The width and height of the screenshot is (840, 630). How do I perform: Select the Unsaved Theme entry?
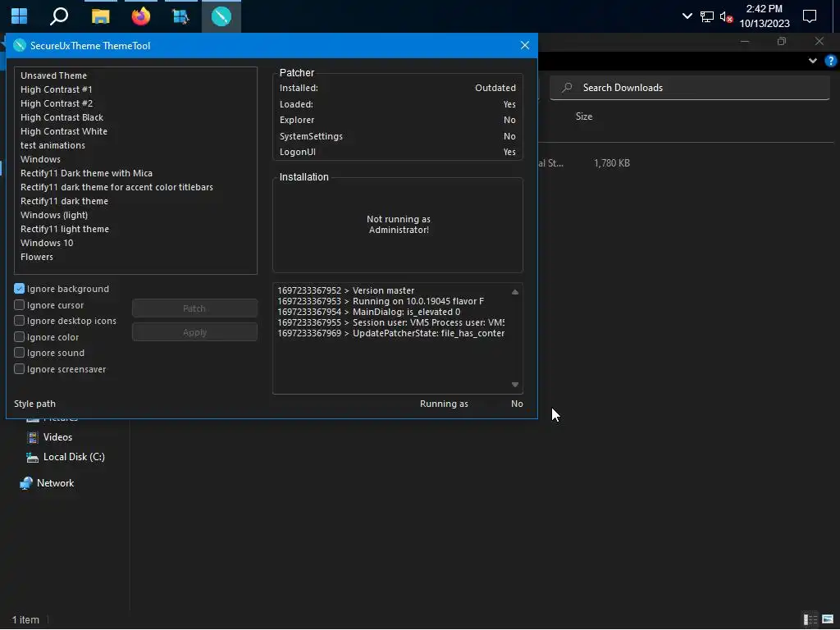click(x=53, y=75)
